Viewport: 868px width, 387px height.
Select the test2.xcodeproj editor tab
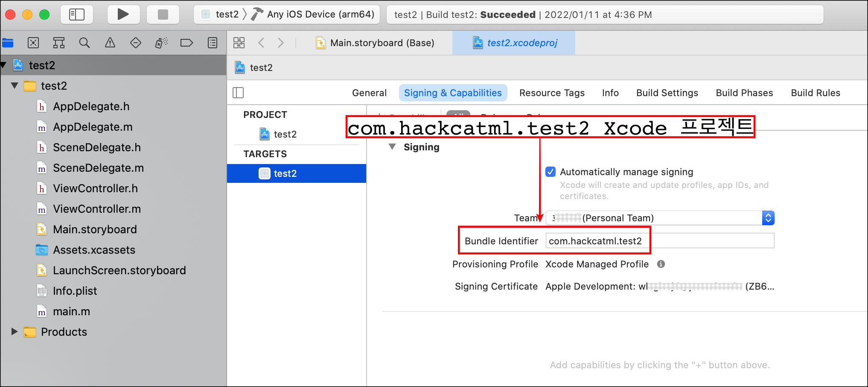(514, 43)
